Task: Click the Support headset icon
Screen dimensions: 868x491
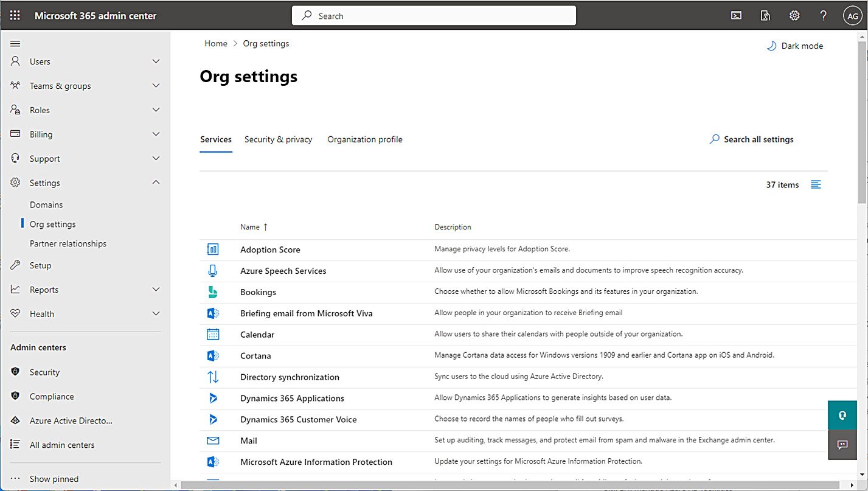Action: 16,158
